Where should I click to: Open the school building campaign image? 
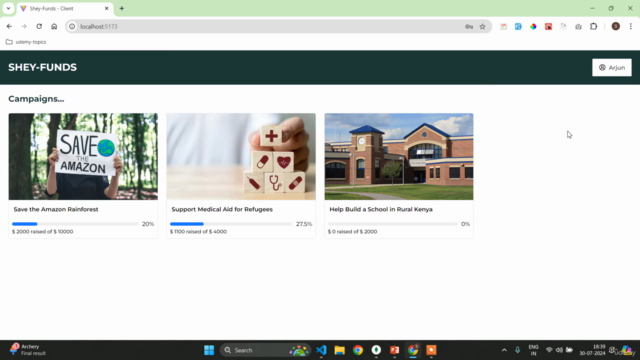(399, 156)
